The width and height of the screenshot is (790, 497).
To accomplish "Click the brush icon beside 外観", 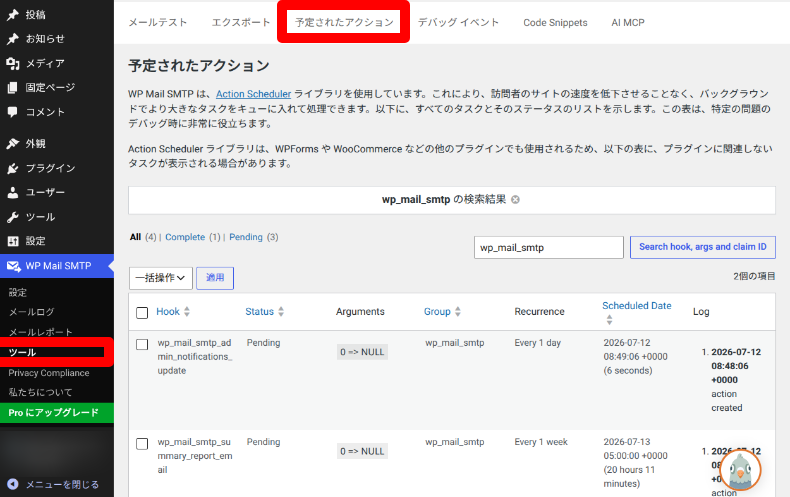I will (13, 144).
